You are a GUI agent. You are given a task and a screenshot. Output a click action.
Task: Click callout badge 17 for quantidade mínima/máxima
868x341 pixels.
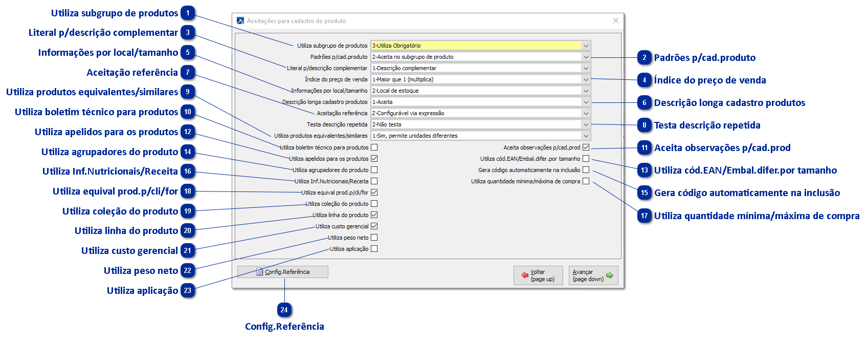pyautogui.click(x=644, y=216)
